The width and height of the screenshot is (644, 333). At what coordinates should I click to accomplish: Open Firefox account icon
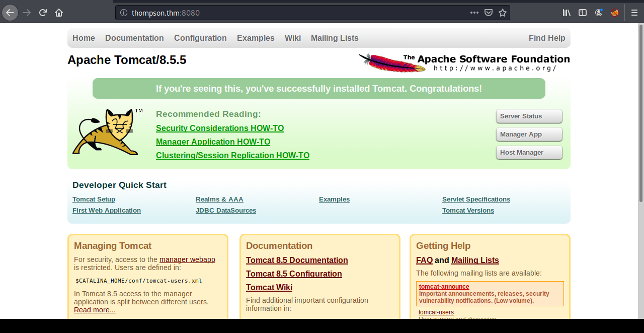[x=599, y=13]
